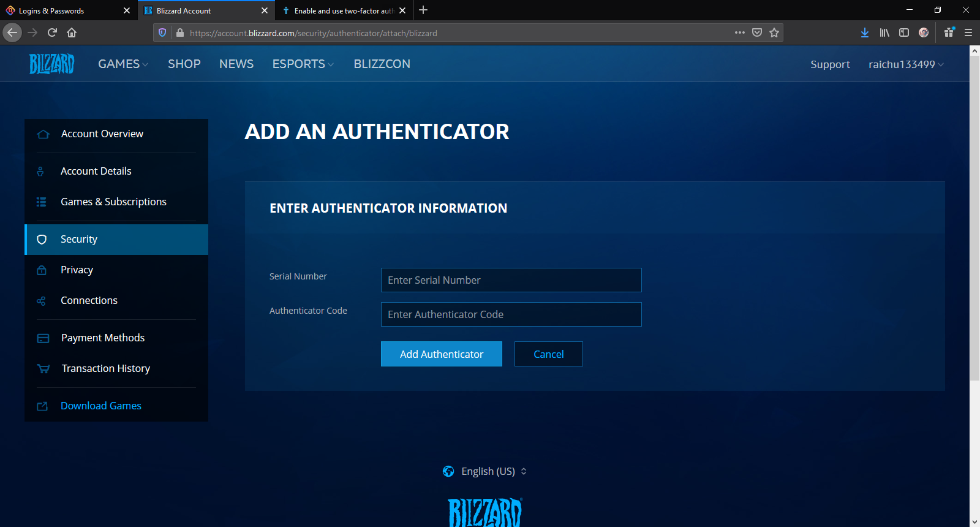Click the padlock site information icon

(x=180, y=32)
